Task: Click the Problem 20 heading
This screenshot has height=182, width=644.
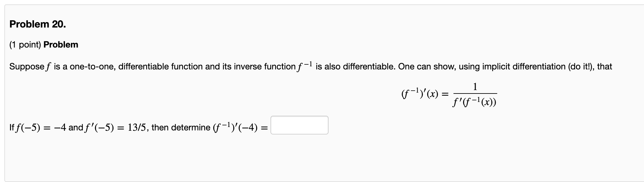Action: [x=37, y=24]
